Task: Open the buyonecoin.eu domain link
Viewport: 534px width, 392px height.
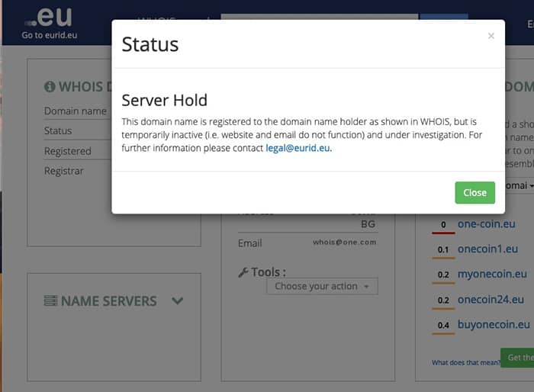Action: point(494,325)
